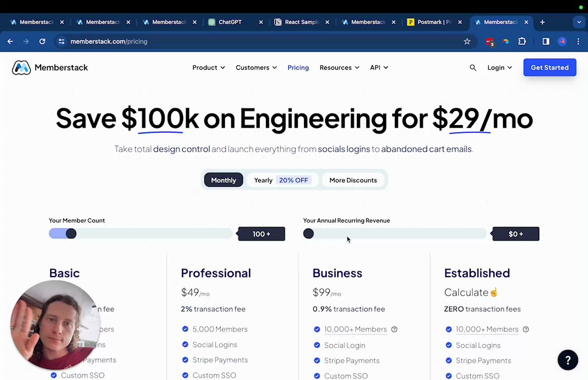Click the 100 + member count value
This screenshot has width=588, height=380.
pos(261,234)
